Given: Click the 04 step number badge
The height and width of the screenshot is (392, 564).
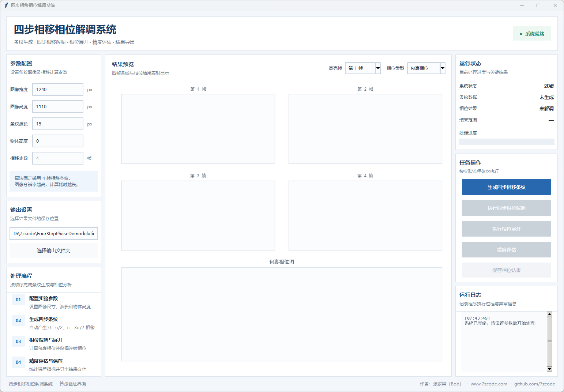Looking at the screenshot, I should click(18, 362).
